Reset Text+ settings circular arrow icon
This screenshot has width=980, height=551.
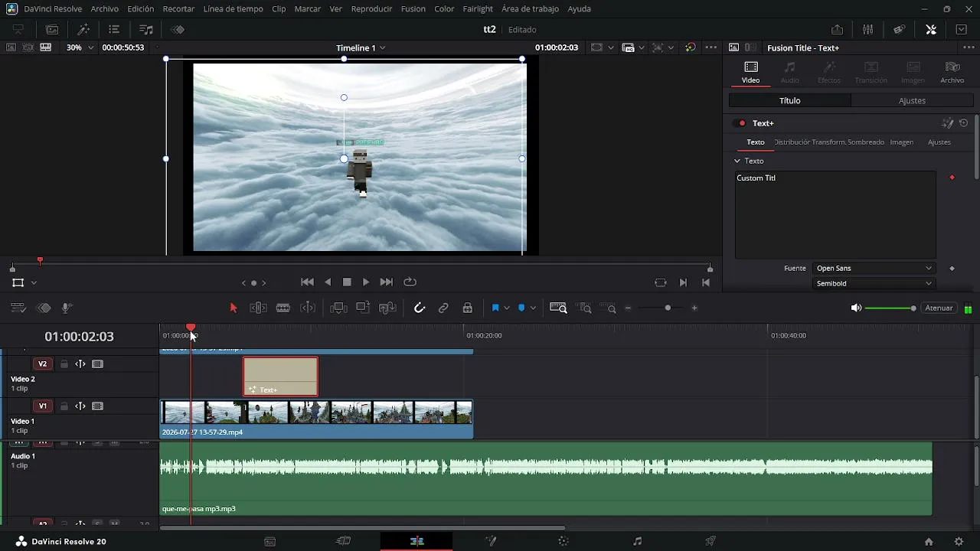pyautogui.click(x=964, y=122)
